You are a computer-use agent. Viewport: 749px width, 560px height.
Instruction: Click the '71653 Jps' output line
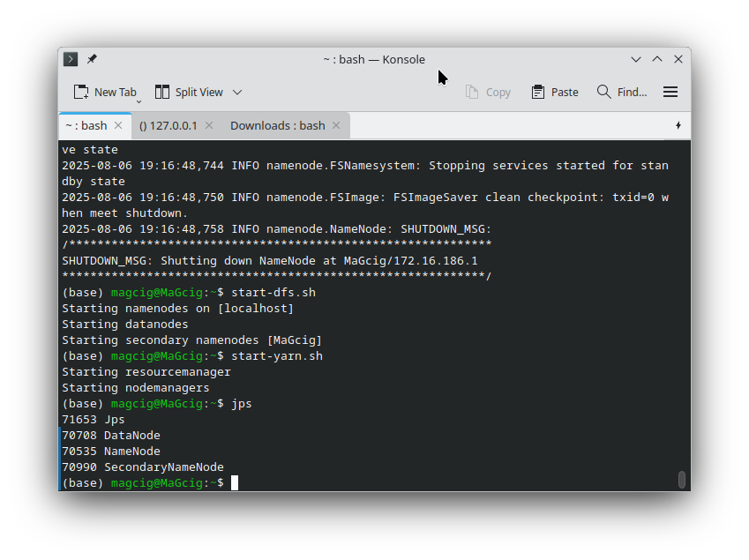coord(94,420)
